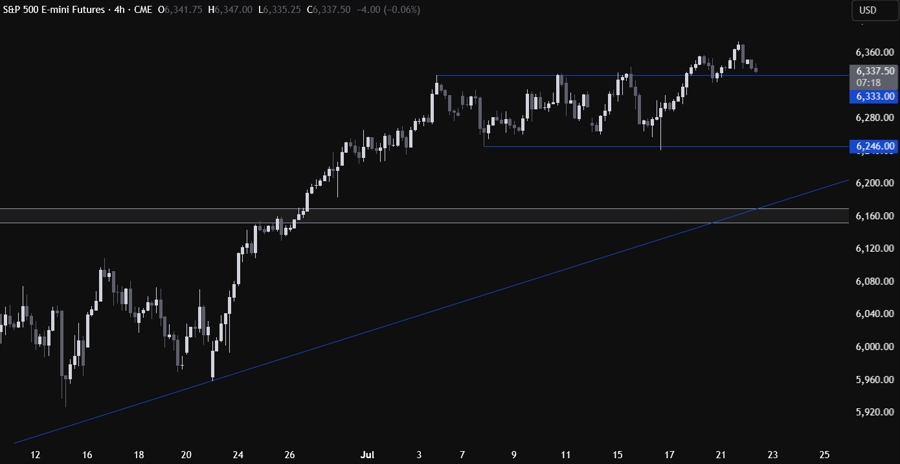Open the USD currency selector
Screen dimensions: 900x464
(867, 11)
